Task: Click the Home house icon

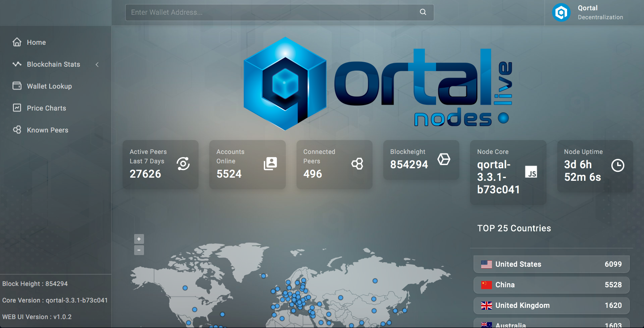Action: point(17,42)
